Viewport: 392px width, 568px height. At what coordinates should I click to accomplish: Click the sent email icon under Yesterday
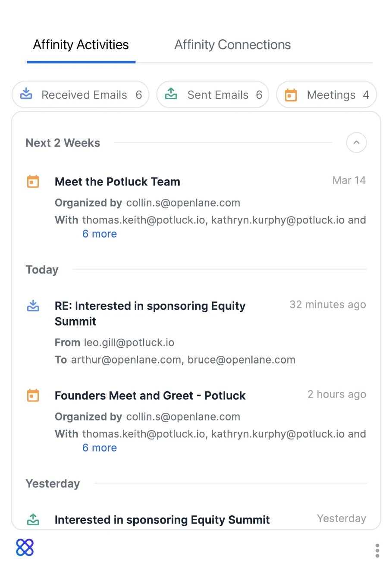[33, 520]
